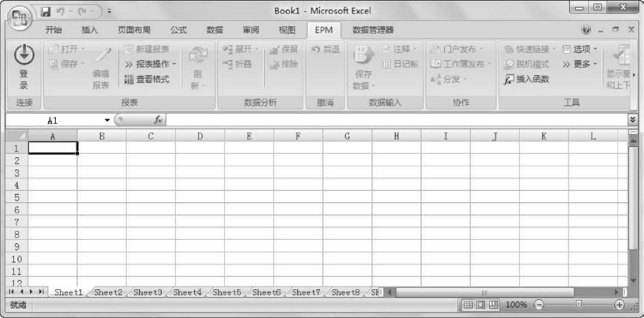644x318 pixels.
Task: Switch to the Sheet5 worksheet tab
Action: [227, 292]
